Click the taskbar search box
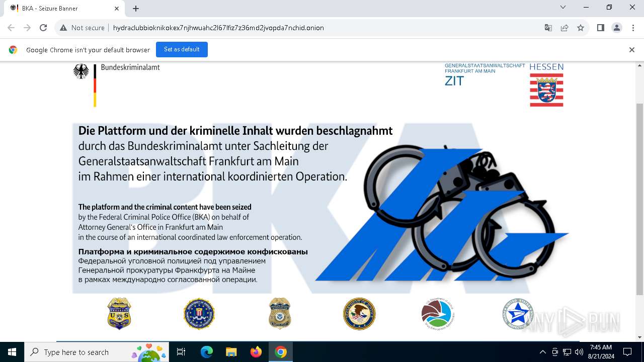This screenshot has width=644, height=362. point(97,352)
